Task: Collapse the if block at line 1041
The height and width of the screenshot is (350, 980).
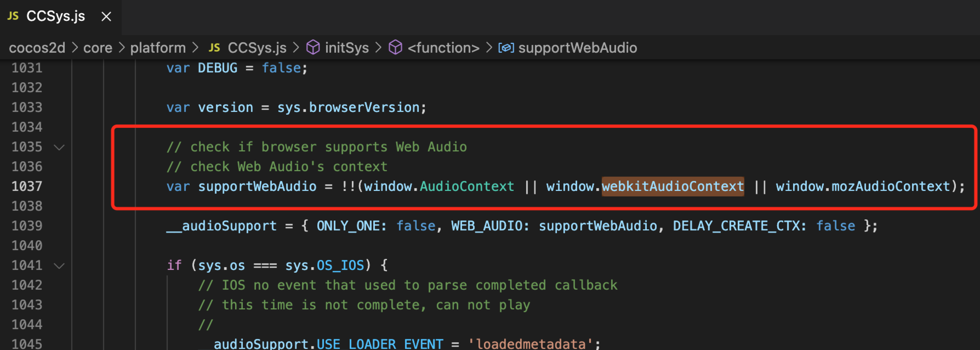Action: pos(59,266)
